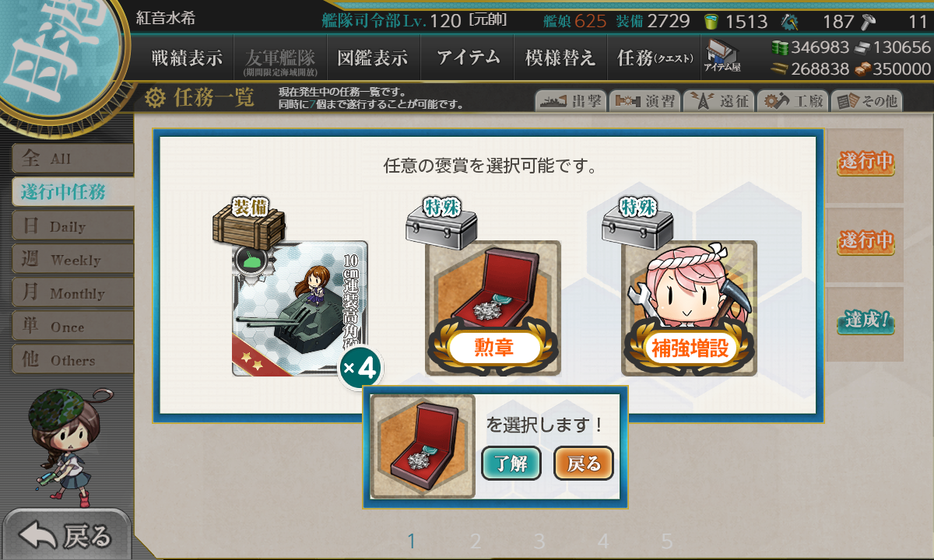Open the 演習 exercise quest category
This screenshot has width=934, height=560.
pyautogui.click(x=644, y=100)
